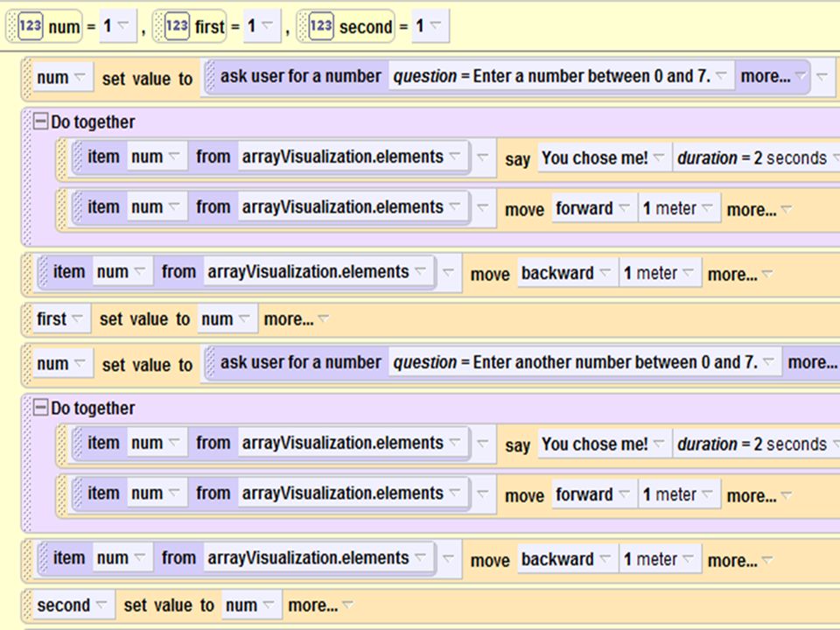The width and height of the screenshot is (840, 630).
Task: Click more... on the first move forward line
Action: [x=759, y=209]
